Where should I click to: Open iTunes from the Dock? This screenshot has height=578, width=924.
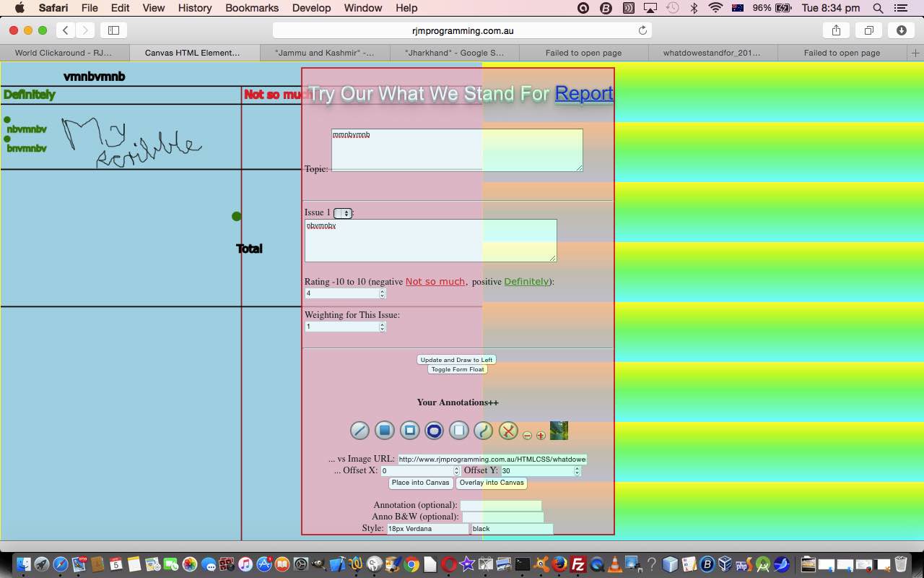point(245,564)
